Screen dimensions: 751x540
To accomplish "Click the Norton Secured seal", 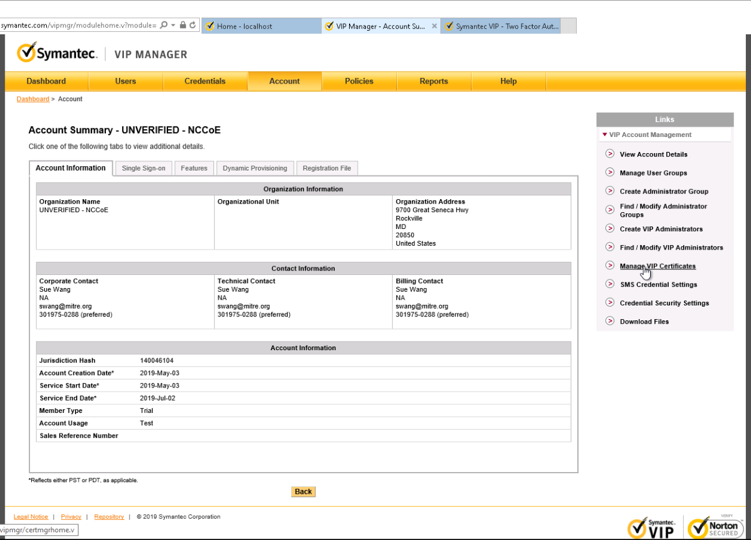I will (712, 526).
